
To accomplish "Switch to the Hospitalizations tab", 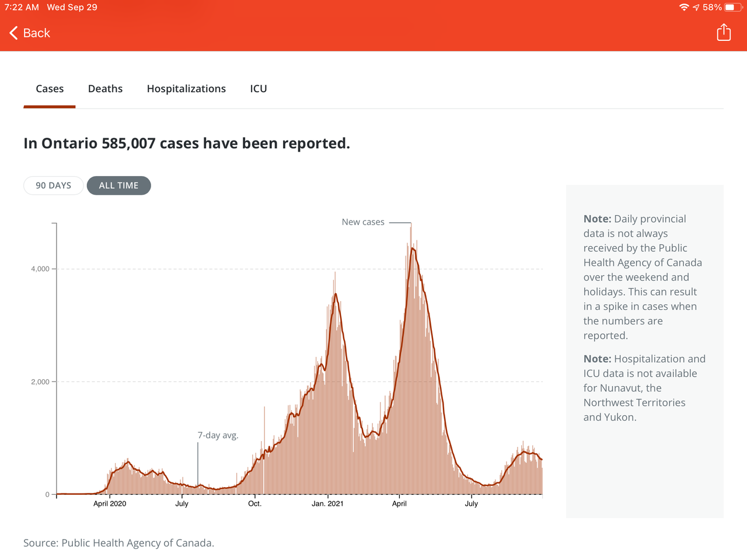I will click(x=186, y=89).
